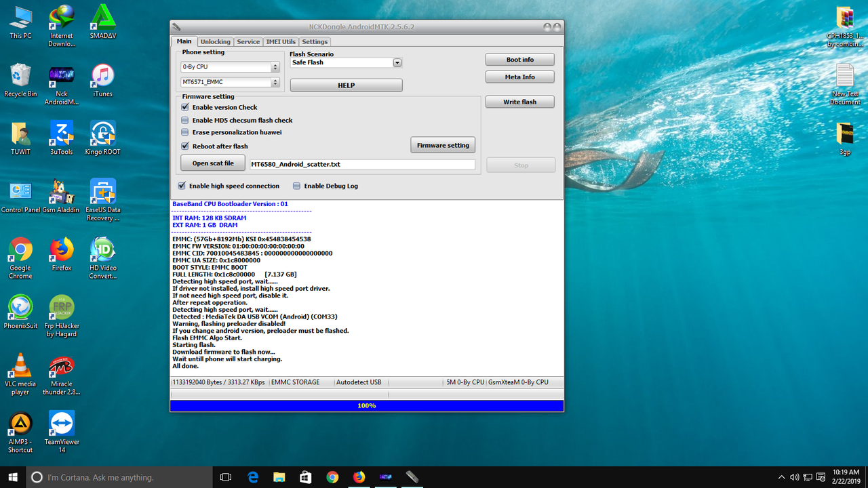
Task: Click Open scat file to load scatter
Action: pyautogui.click(x=212, y=163)
